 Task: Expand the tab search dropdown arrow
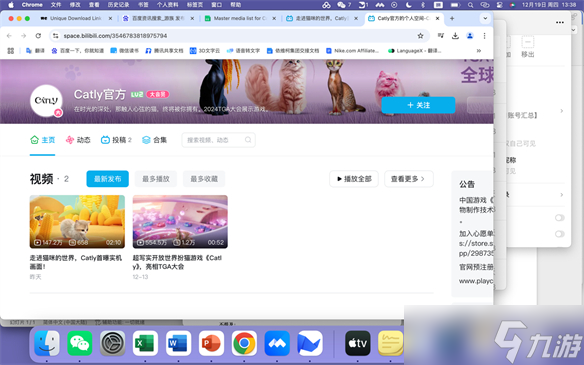485,18
